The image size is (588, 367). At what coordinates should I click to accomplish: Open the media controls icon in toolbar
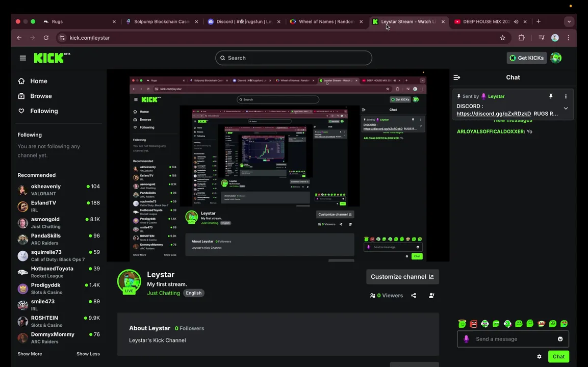541,38
